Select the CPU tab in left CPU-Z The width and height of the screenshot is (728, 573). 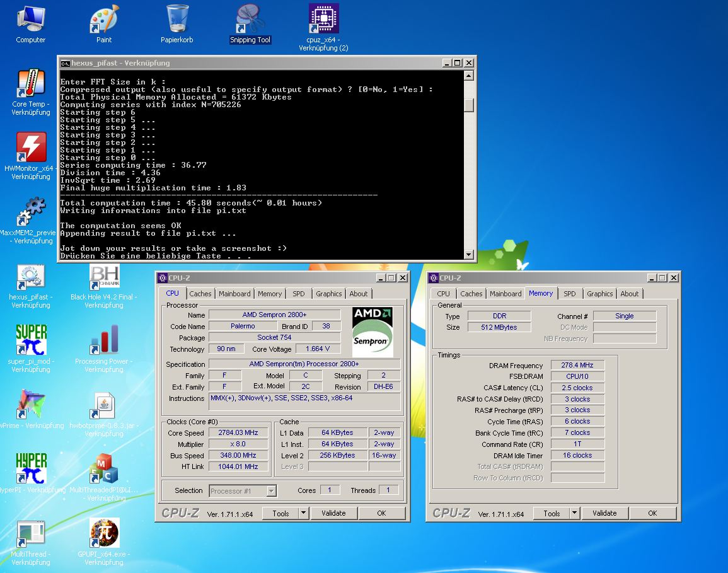tap(172, 293)
